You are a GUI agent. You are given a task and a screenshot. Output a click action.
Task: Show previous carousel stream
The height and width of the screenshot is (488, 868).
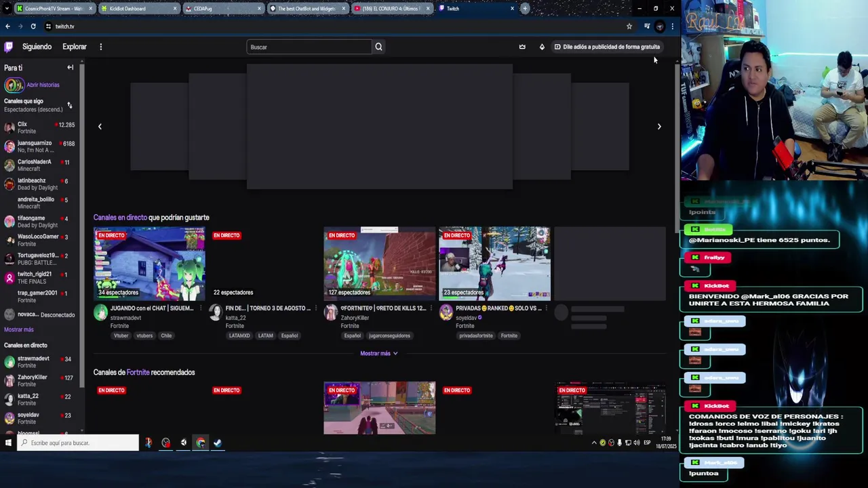[x=100, y=126]
